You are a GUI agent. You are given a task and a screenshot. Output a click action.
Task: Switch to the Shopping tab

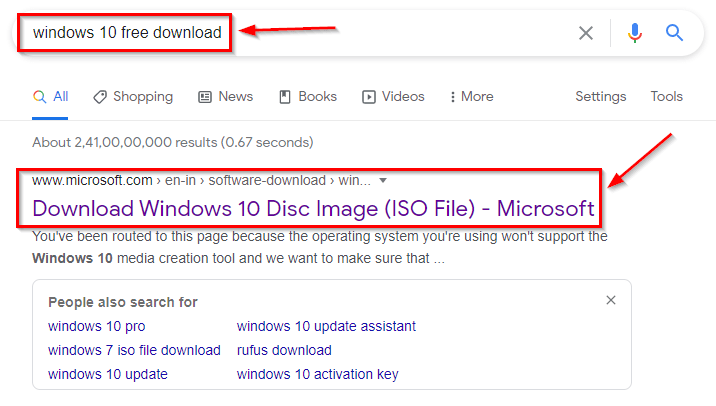coord(133,97)
